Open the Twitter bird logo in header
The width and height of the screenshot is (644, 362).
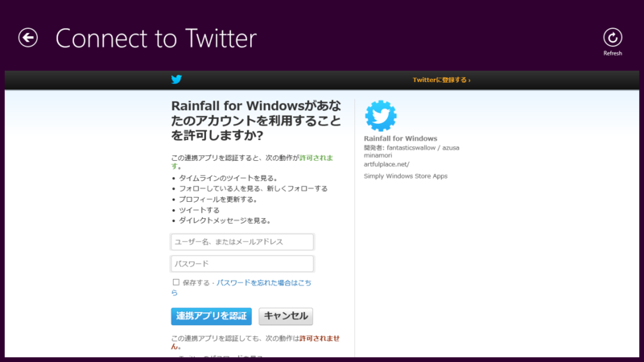[x=176, y=79]
